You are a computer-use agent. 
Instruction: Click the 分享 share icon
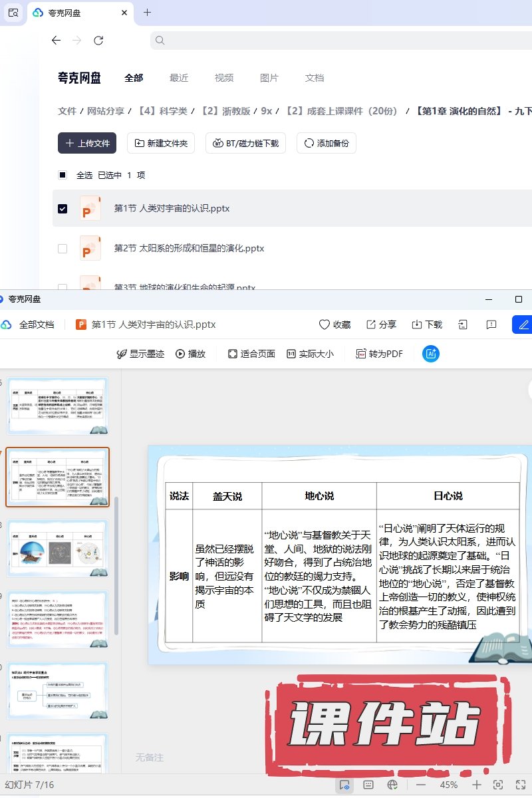pos(372,325)
